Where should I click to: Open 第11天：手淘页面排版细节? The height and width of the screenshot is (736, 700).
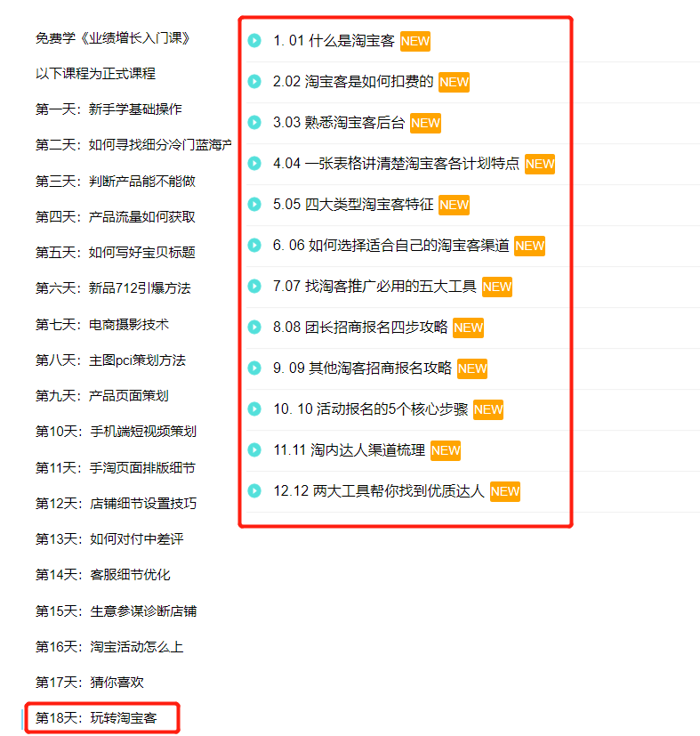tap(116, 468)
